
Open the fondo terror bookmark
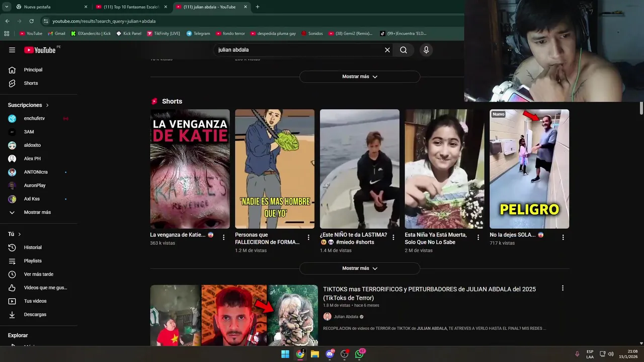coord(230,33)
